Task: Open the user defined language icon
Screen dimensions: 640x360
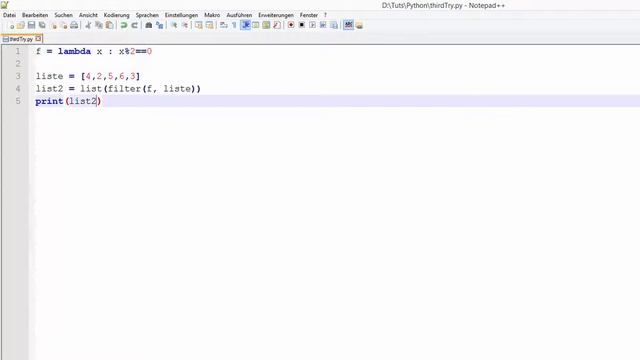Action: [256, 25]
